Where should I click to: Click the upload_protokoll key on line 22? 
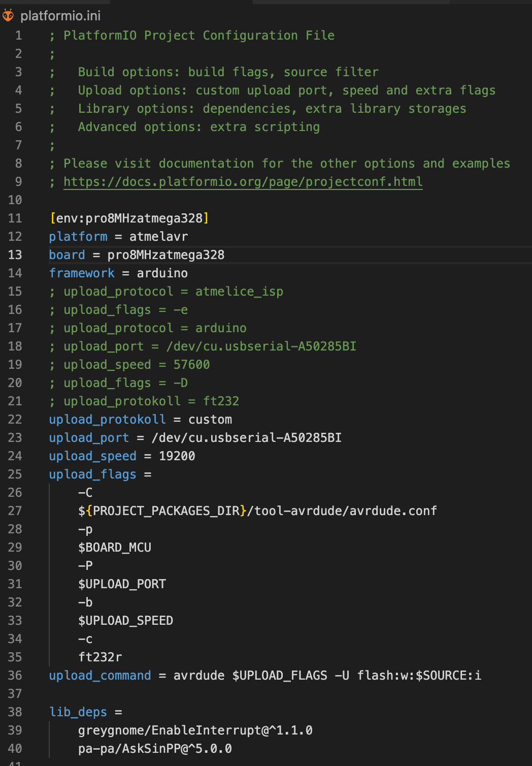coord(108,420)
